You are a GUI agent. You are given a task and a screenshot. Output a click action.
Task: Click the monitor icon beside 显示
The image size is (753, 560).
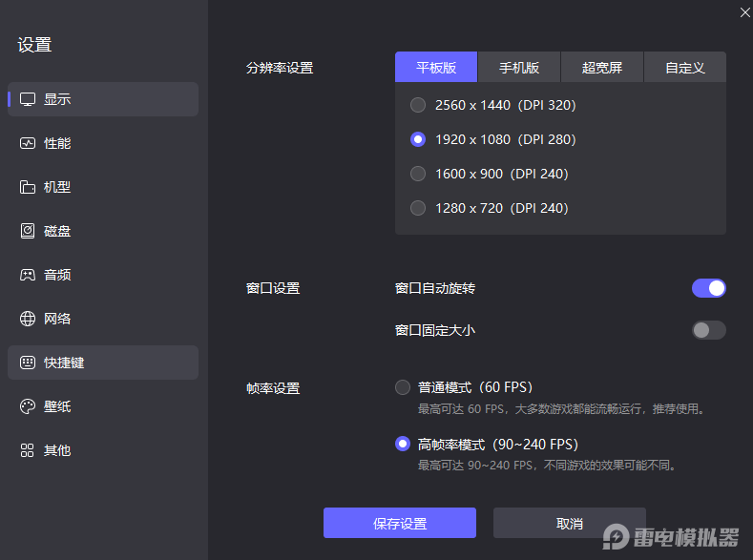click(28, 99)
